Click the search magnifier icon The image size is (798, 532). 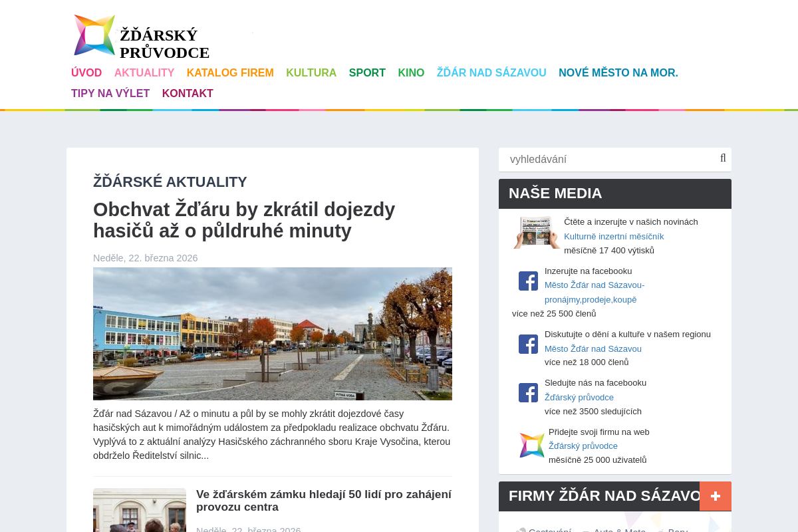tap(723, 158)
